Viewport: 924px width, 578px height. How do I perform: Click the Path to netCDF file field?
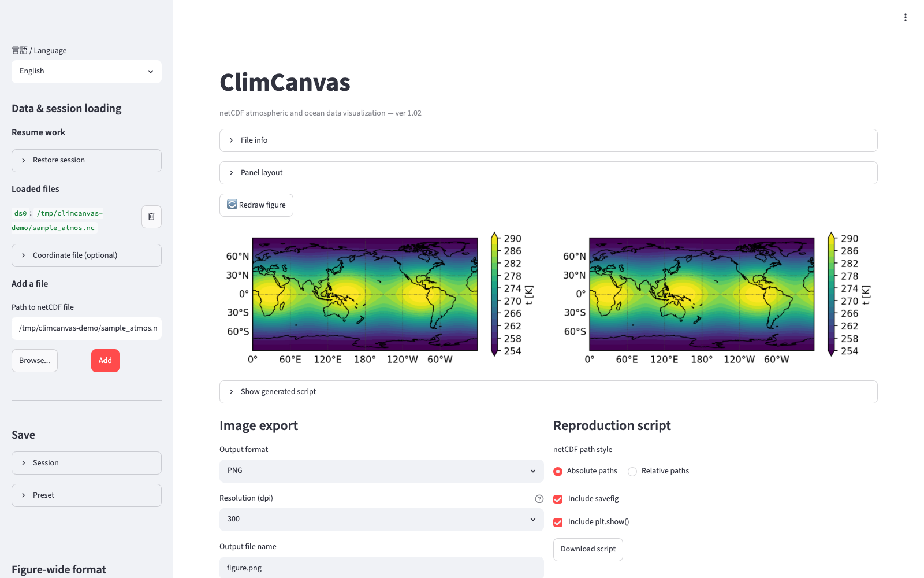[87, 328]
